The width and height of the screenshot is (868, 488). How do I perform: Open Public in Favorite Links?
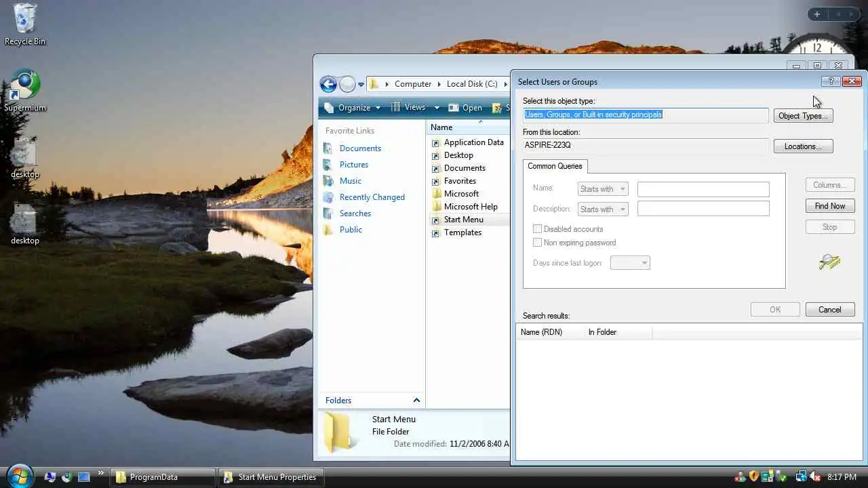pyautogui.click(x=351, y=230)
